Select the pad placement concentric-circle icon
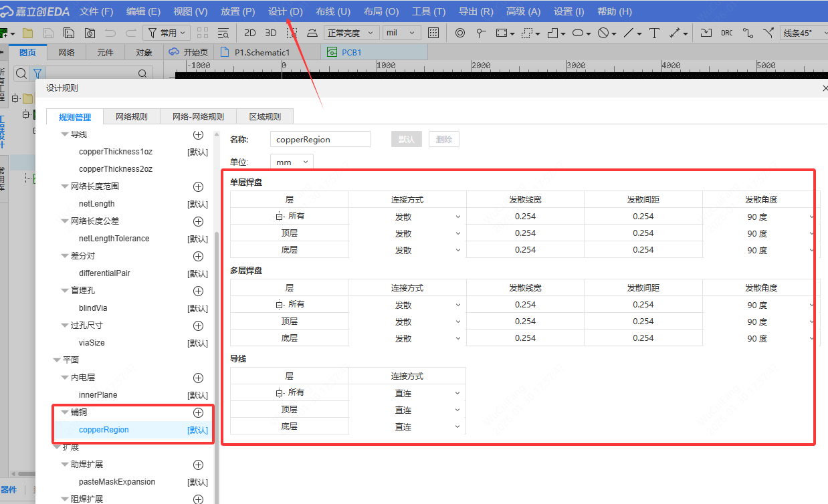Viewport: 828px width, 504px height. click(460, 33)
